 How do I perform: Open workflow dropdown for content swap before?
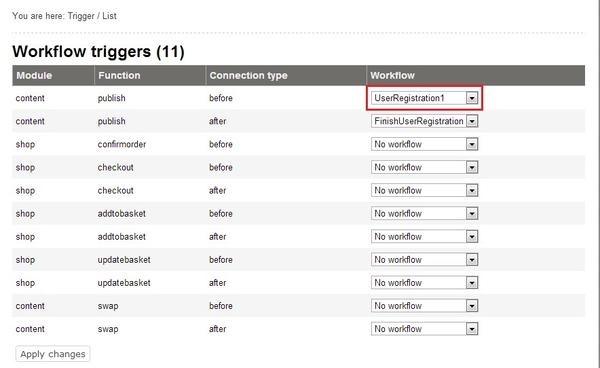point(424,306)
